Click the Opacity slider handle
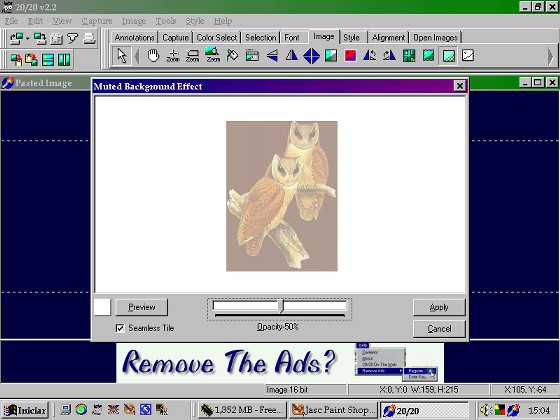The image size is (560, 420). pyautogui.click(x=281, y=306)
